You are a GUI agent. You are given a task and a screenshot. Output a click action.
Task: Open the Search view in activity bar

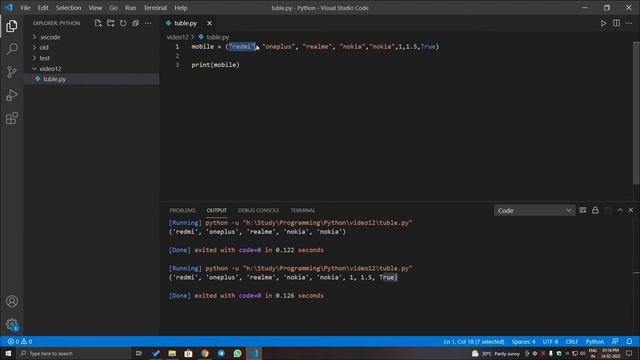coord(12,49)
